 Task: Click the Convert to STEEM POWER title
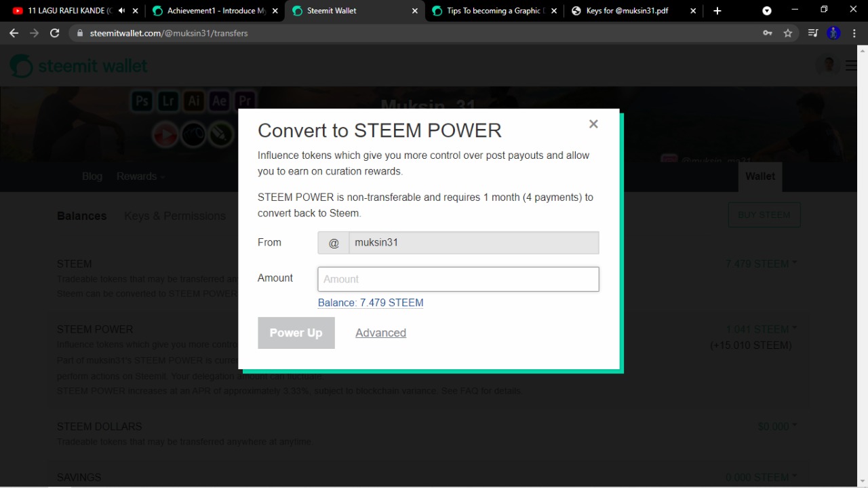(380, 130)
